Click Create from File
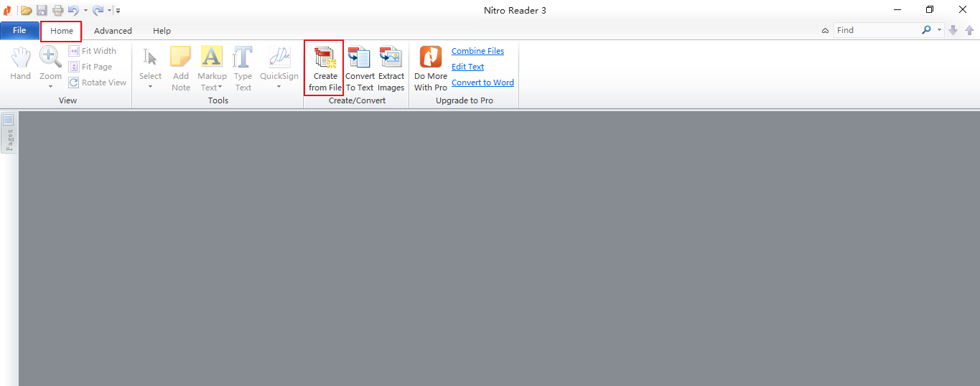Image resolution: width=980 pixels, height=386 pixels. point(325,69)
